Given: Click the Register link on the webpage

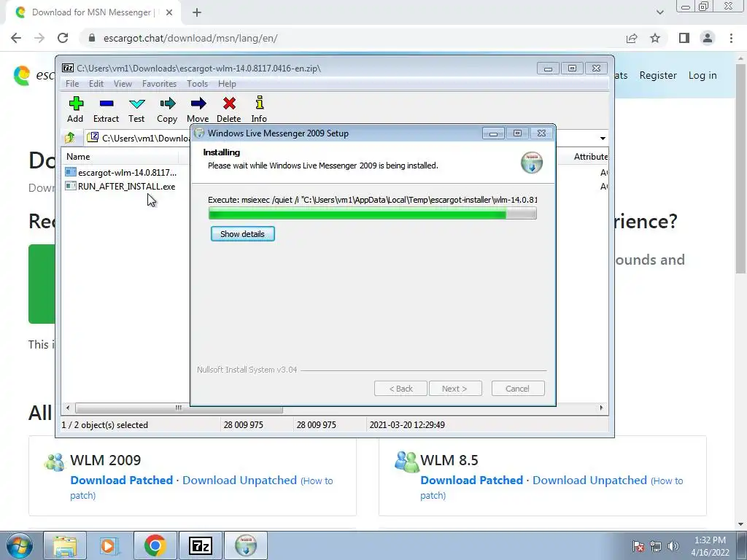Looking at the screenshot, I should [658, 75].
